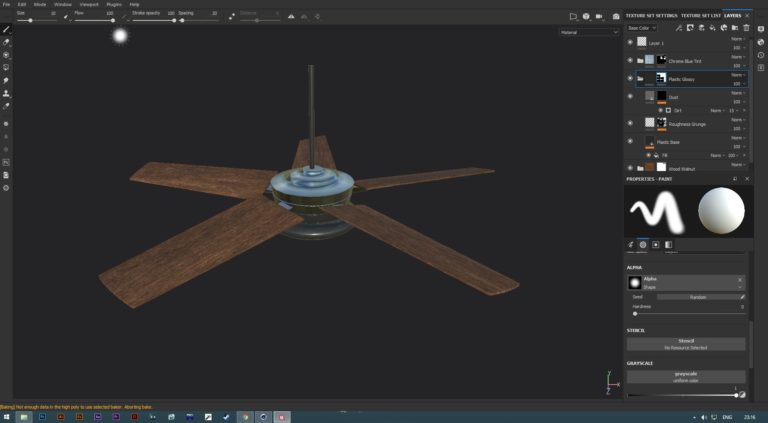768x423 pixels.
Task: Click the perspective view icon in viewport toolbar
Action: (x=574, y=16)
